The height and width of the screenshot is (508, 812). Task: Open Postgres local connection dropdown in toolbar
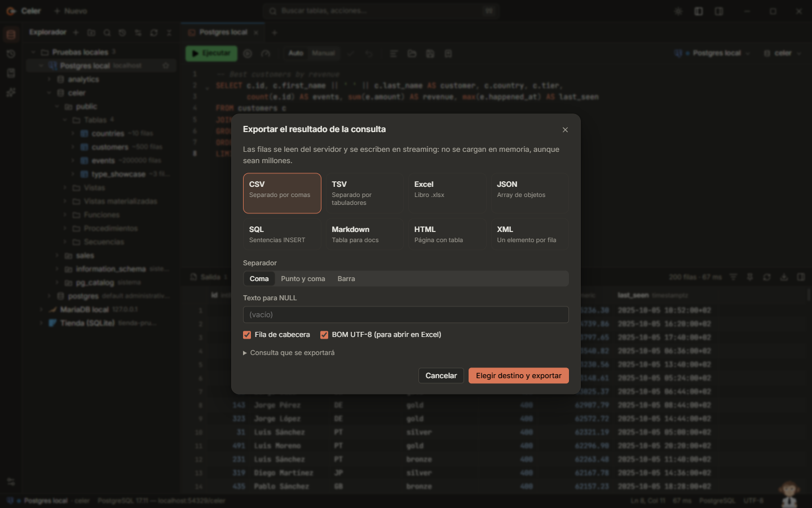coord(713,54)
